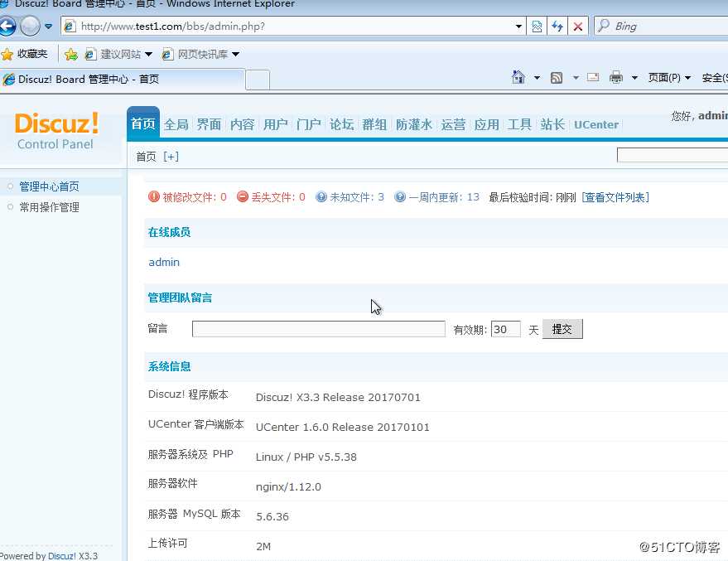Open the 运营 navigation menu

pos(453,124)
